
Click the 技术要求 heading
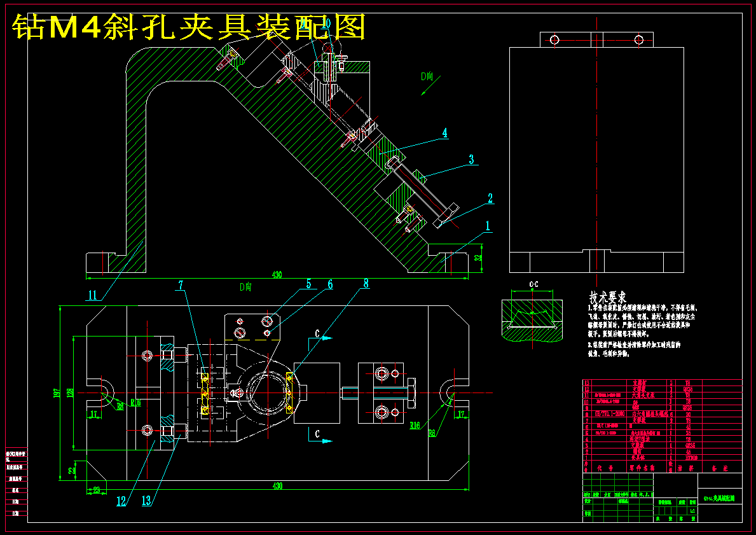607,296
